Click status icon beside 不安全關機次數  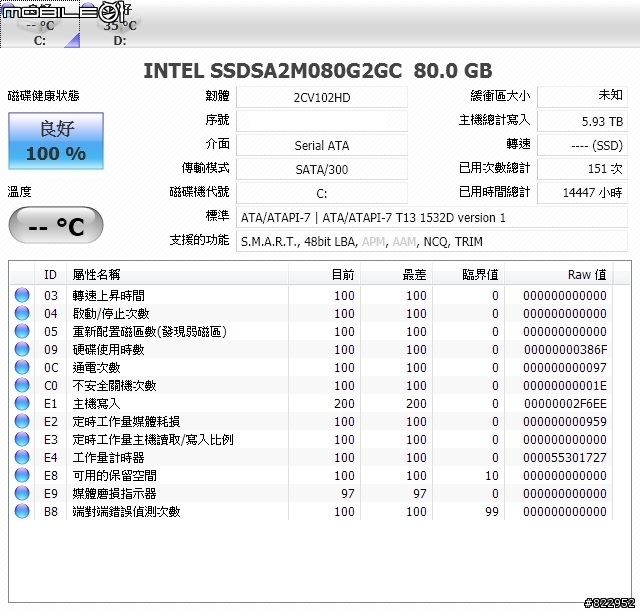point(21,386)
